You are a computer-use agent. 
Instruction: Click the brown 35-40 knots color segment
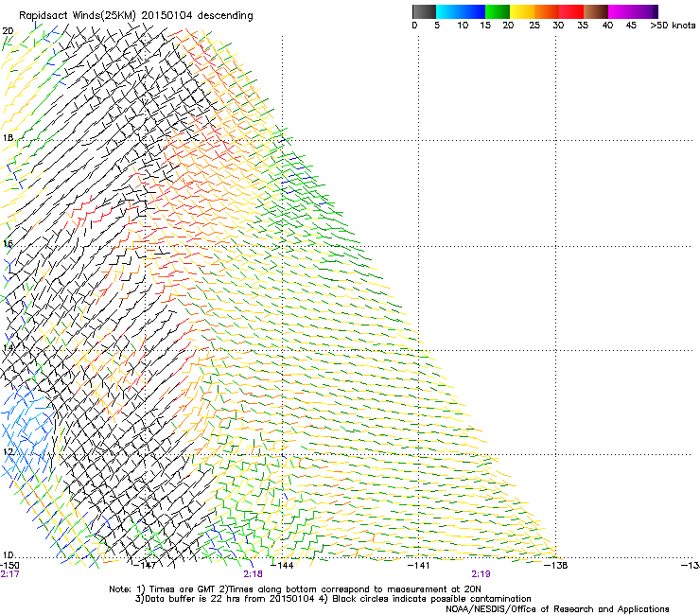point(596,11)
